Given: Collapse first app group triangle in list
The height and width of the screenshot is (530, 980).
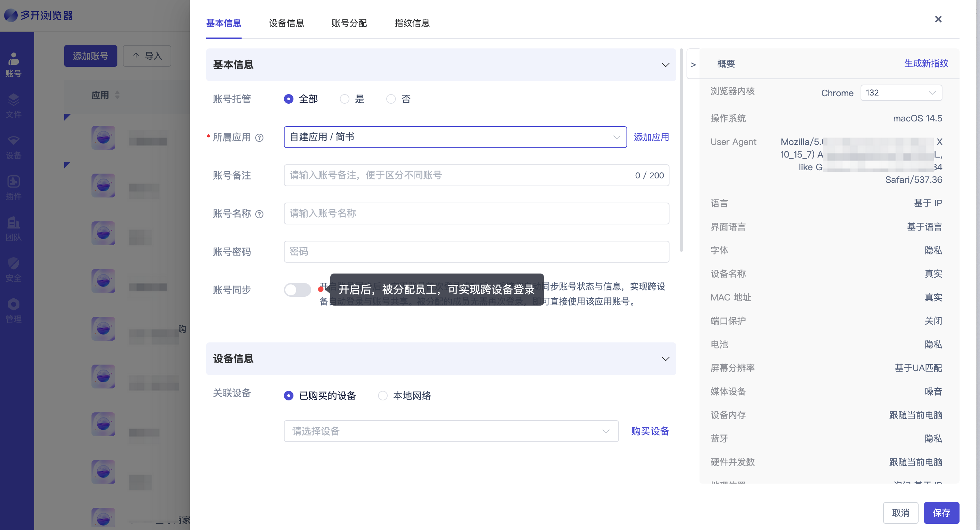Looking at the screenshot, I should pyautogui.click(x=67, y=117).
